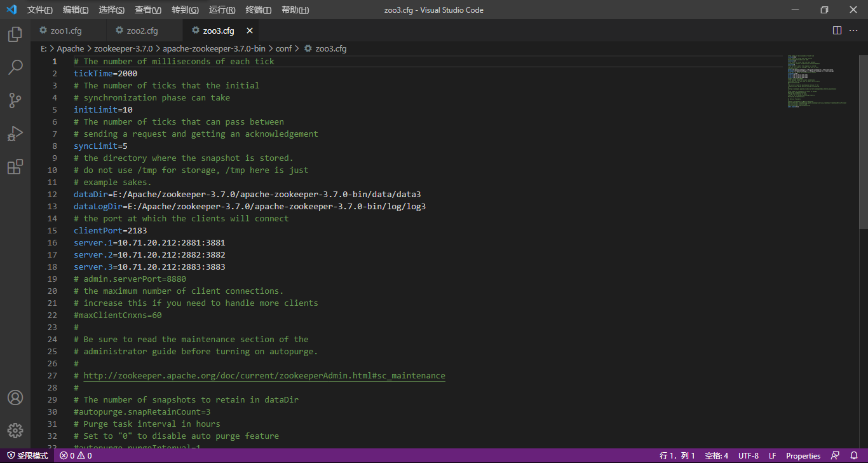
Task: Open the Explorer view in activity bar
Action: point(15,34)
